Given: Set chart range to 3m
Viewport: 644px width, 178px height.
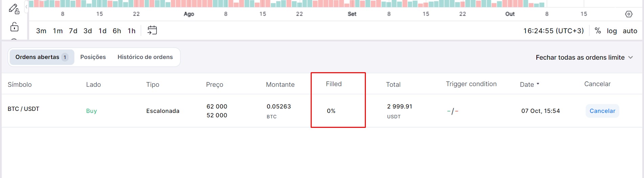Looking at the screenshot, I should (41, 31).
